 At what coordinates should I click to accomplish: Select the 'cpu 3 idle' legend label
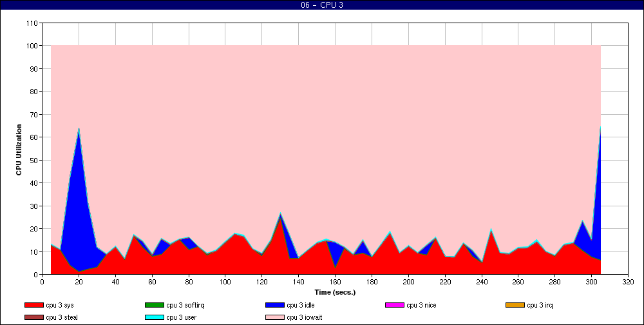[301, 305]
